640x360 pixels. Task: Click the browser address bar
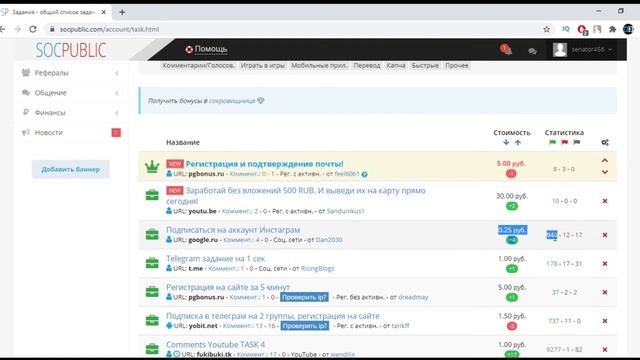coord(294,29)
